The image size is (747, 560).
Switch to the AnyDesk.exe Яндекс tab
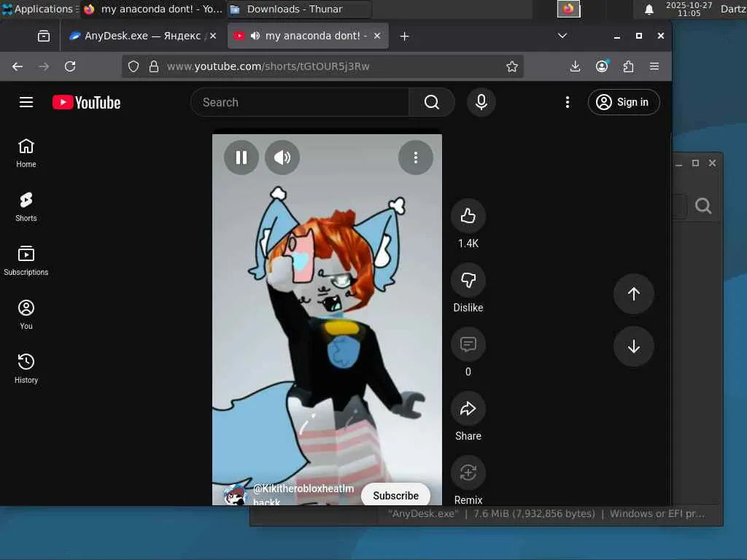pos(142,36)
